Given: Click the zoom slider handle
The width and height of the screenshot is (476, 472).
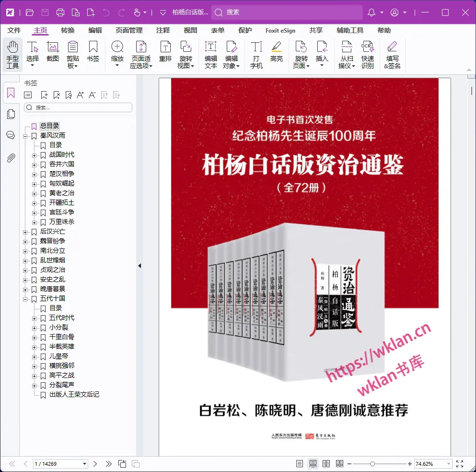Looking at the screenshot, I should pyautogui.click(x=372, y=464).
